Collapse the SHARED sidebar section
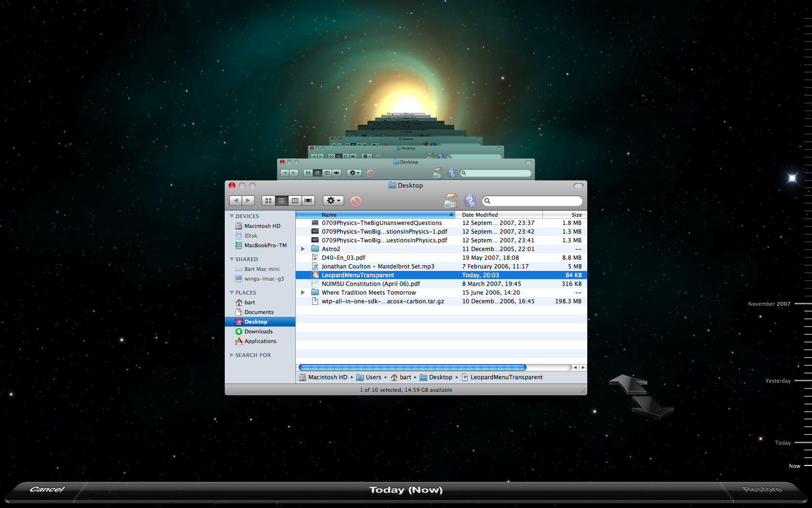Screen dimensions: 812x508 tap(232, 259)
